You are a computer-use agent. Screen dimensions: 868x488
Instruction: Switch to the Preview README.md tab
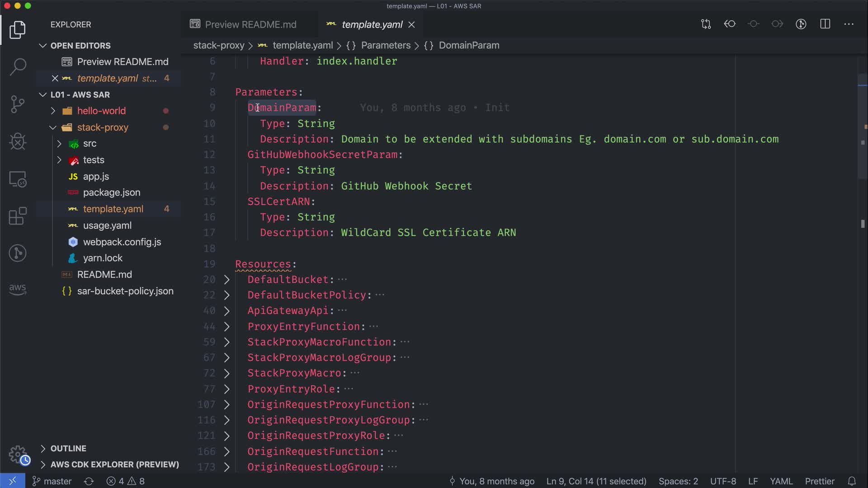click(x=250, y=24)
